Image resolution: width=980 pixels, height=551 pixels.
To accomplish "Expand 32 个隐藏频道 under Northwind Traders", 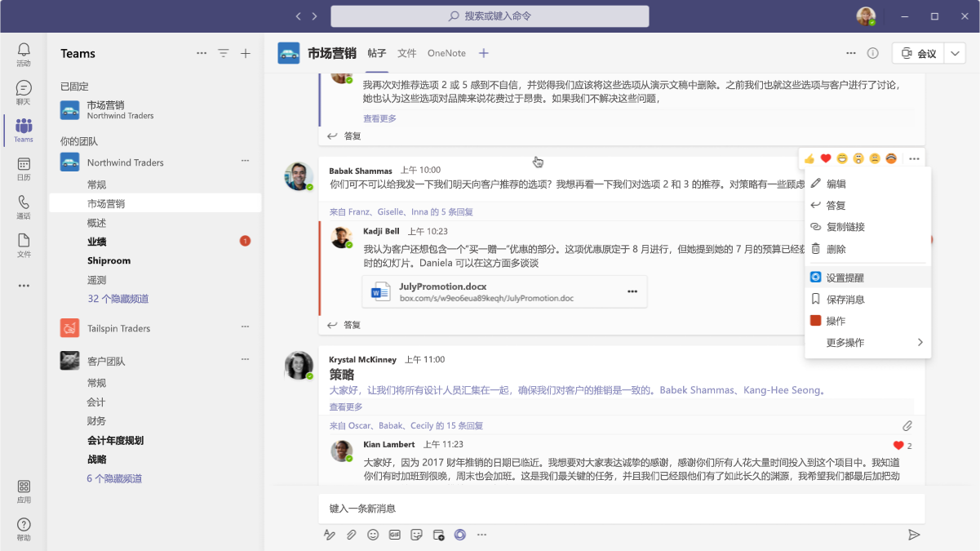I will [118, 299].
